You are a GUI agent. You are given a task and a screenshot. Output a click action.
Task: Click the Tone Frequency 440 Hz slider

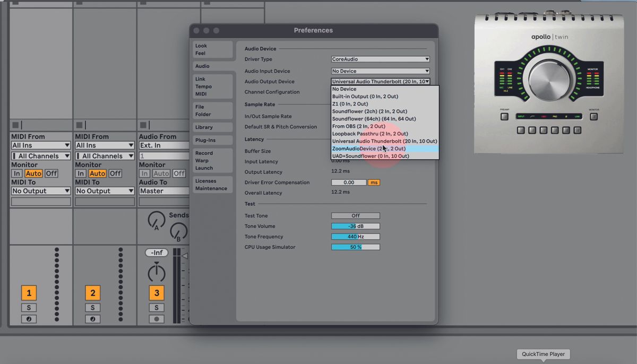tap(356, 237)
